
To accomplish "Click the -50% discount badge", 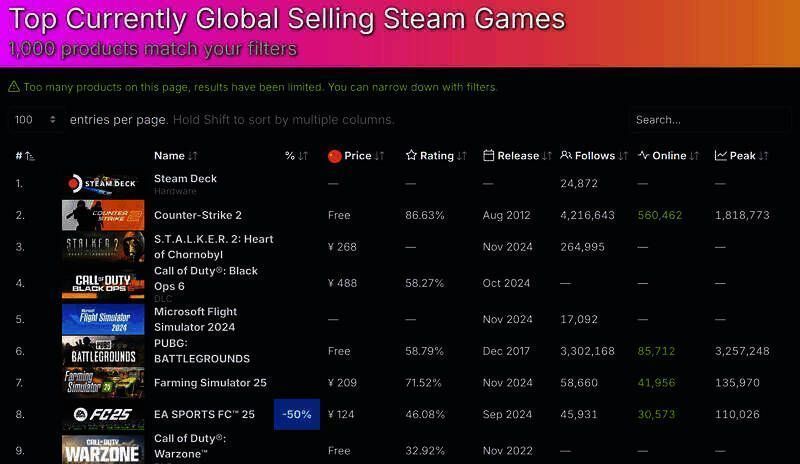I will [297, 414].
